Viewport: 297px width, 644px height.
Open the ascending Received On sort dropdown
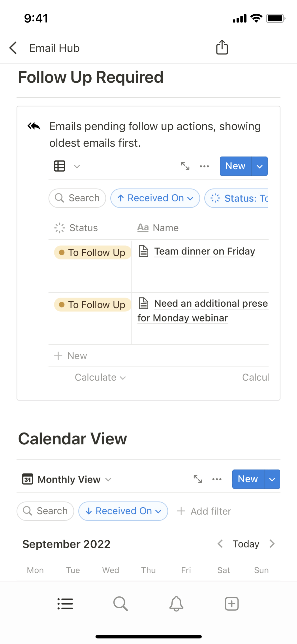(x=155, y=198)
